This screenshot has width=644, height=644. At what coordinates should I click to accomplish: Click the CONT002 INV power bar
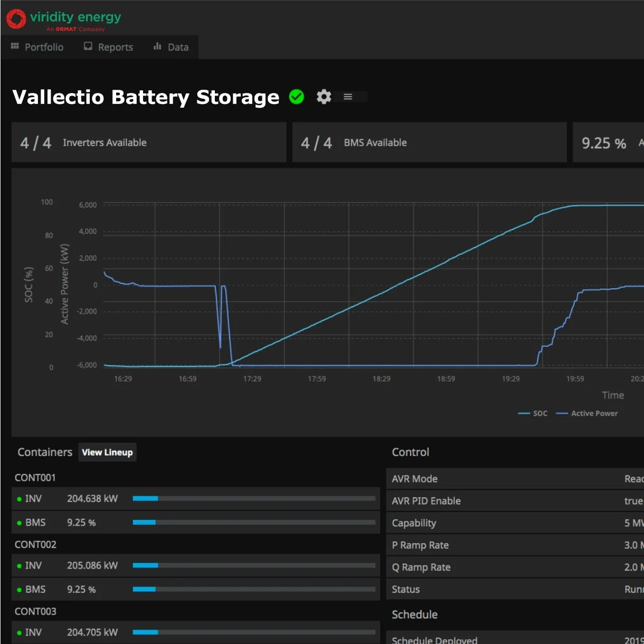click(254, 565)
